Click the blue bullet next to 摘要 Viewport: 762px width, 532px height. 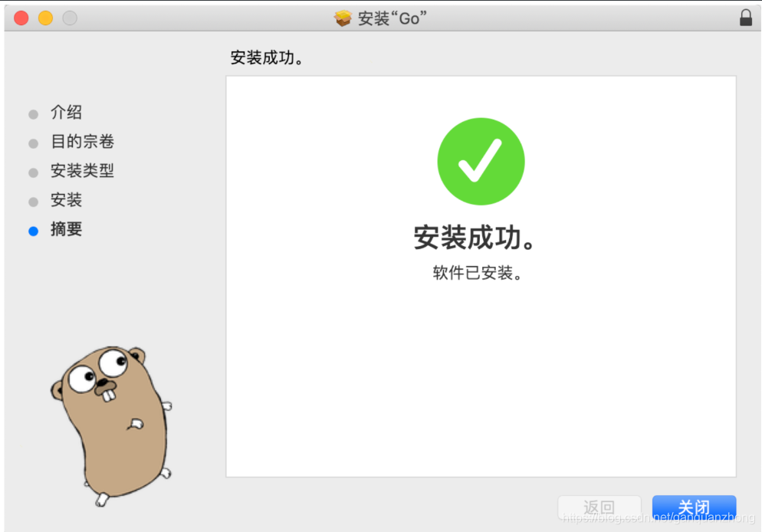point(34,230)
